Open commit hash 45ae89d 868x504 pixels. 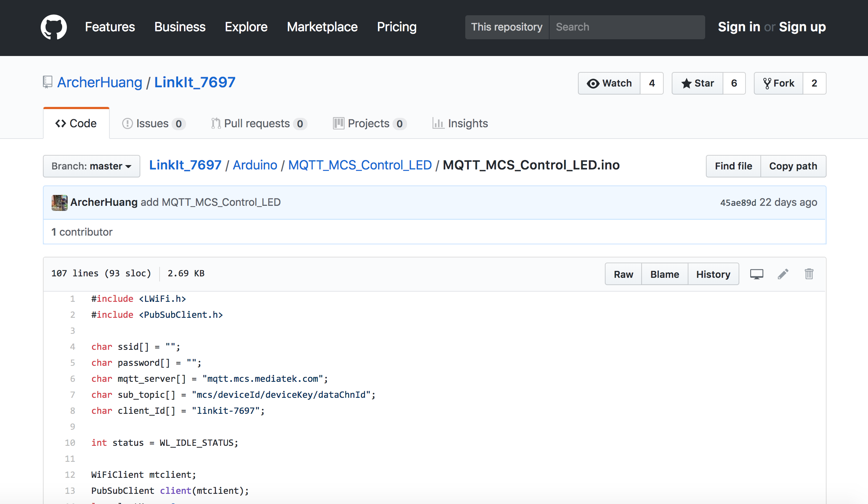pyautogui.click(x=738, y=203)
